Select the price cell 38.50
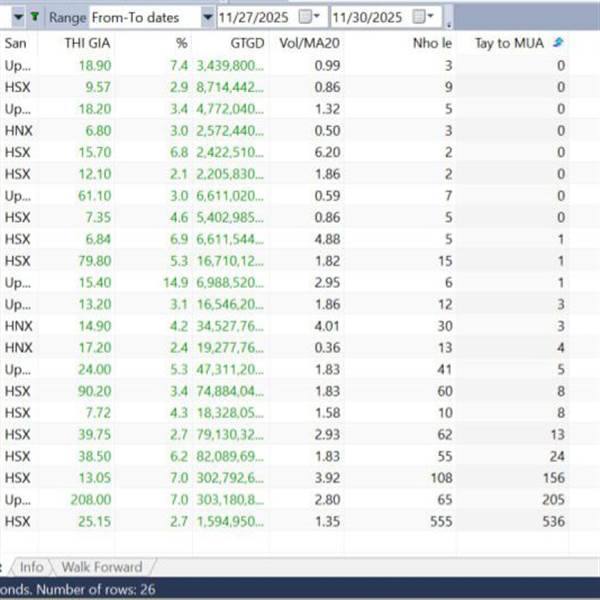Image resolution: width=600 pixels, height=600 pixels. 95,456
